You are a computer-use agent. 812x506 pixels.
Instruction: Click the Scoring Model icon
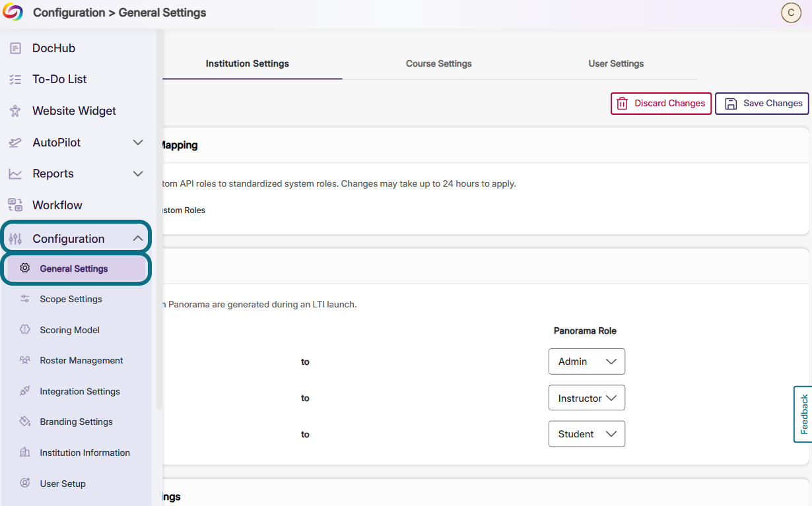coord(25,330)
